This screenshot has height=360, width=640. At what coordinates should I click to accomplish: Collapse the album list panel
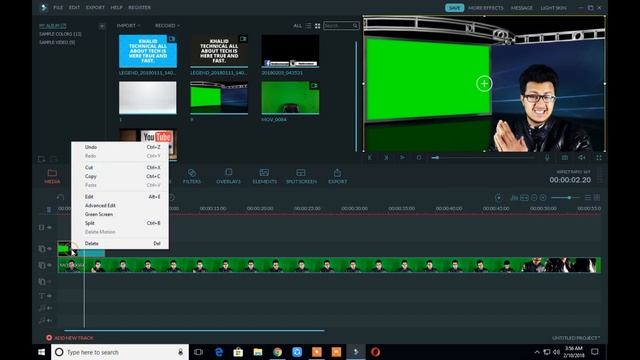point(102,26)
